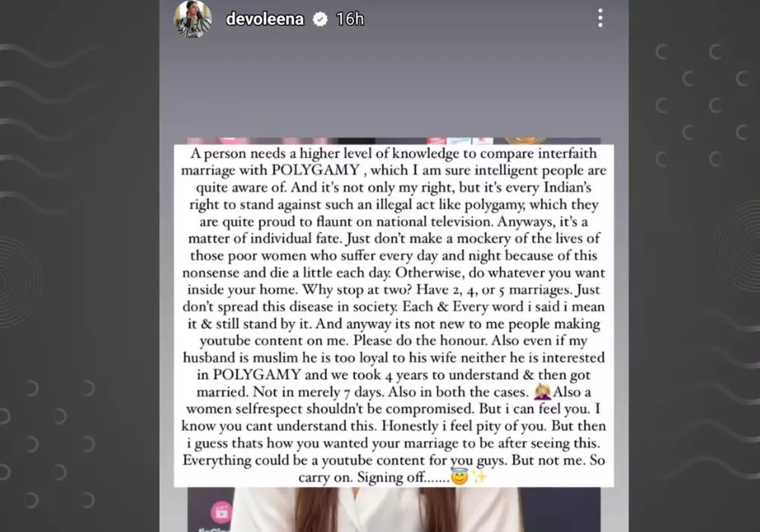Tap the halo smiley emoji after Signing off
The width and height of the screenshot is (760, 532).
(x=459, y=477)
